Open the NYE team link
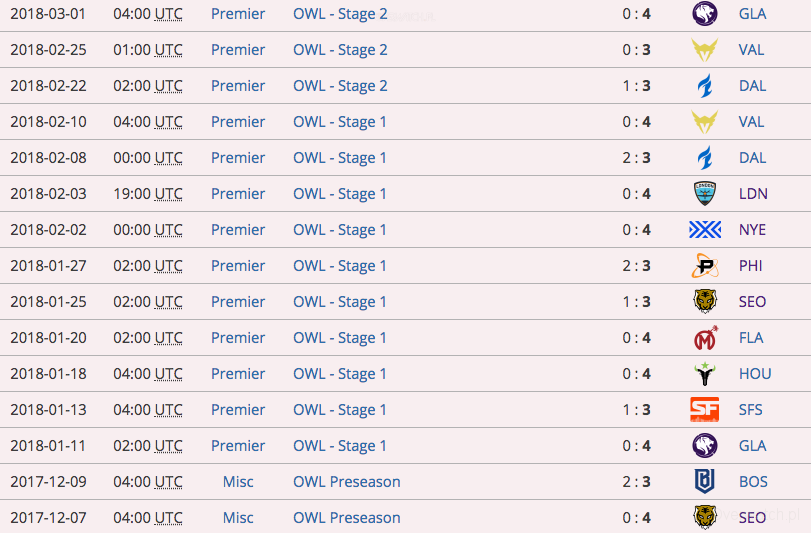811x533 pixels. pyautogui.click(x=753, y=230)
